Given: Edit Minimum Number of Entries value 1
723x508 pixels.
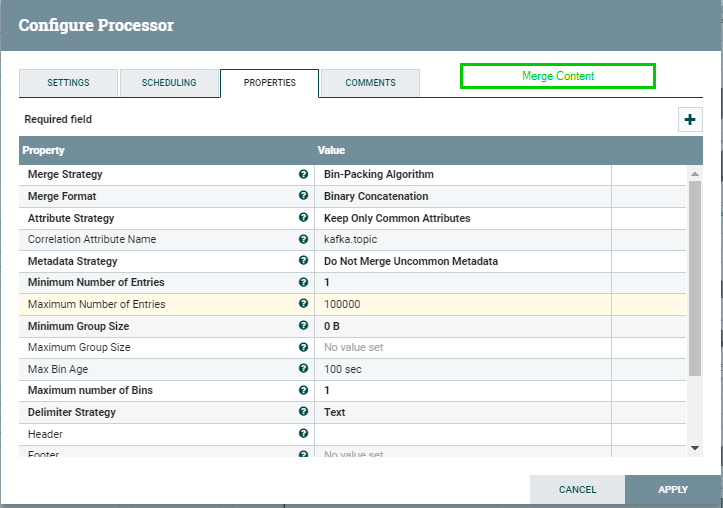Looking at the screenshot, I should [462, 283].
